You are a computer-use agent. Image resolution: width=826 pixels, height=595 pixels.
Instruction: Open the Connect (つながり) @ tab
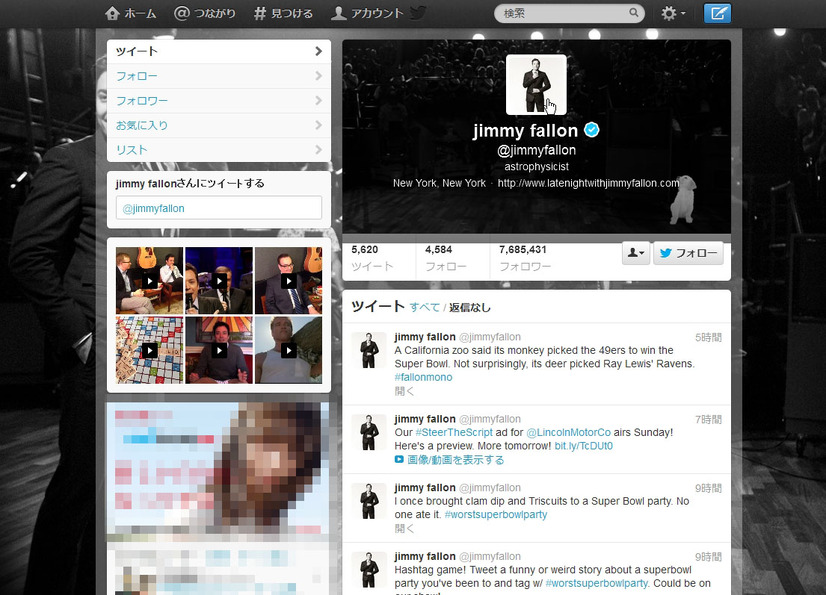[x=205, y=13]
